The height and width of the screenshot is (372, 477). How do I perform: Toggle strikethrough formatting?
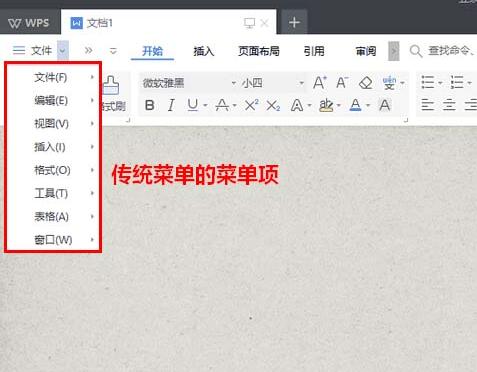222,105
